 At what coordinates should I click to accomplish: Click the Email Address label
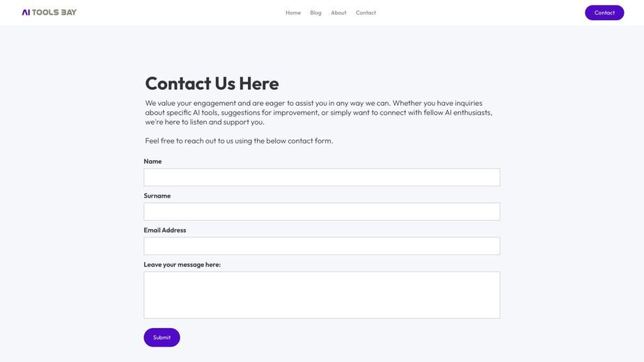[x=165, y=230]
